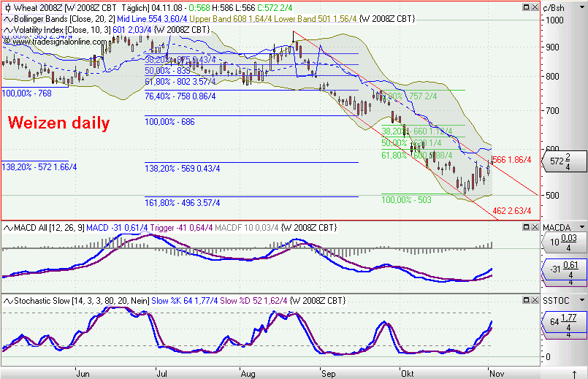Click the indicator icon beside MACD All
This screenshot has width=588, height=379.
pyautogui.click(x=8, y=228)
